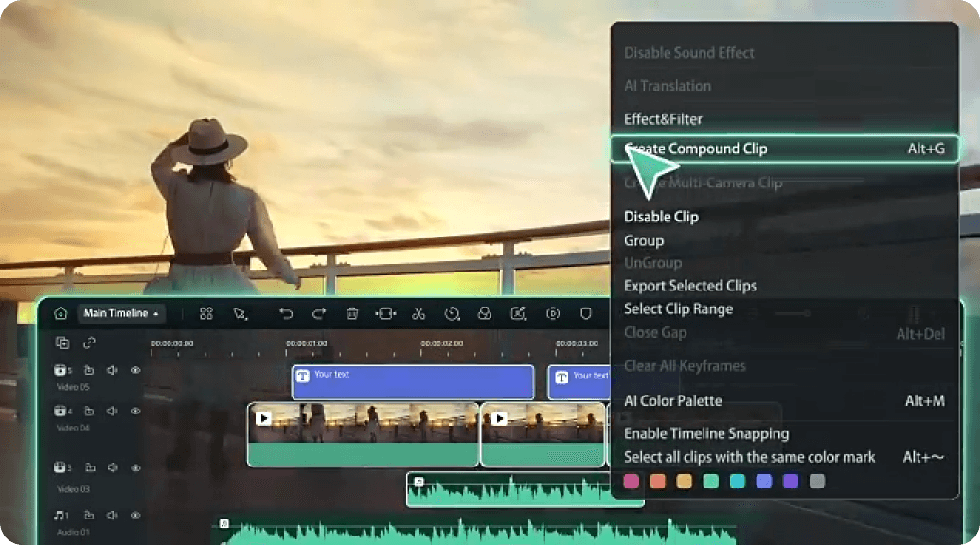Select the cursor selection tool icon
980x545 pixels.
tap(240, 313)
